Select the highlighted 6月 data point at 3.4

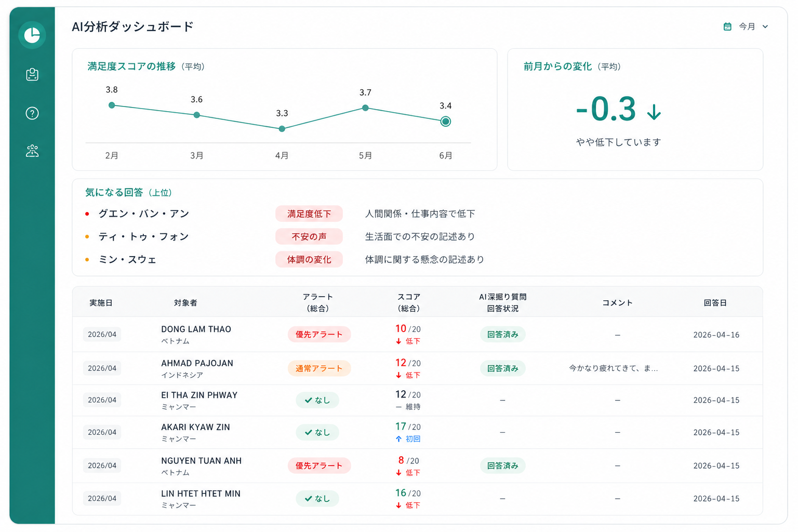click(445, 122)
